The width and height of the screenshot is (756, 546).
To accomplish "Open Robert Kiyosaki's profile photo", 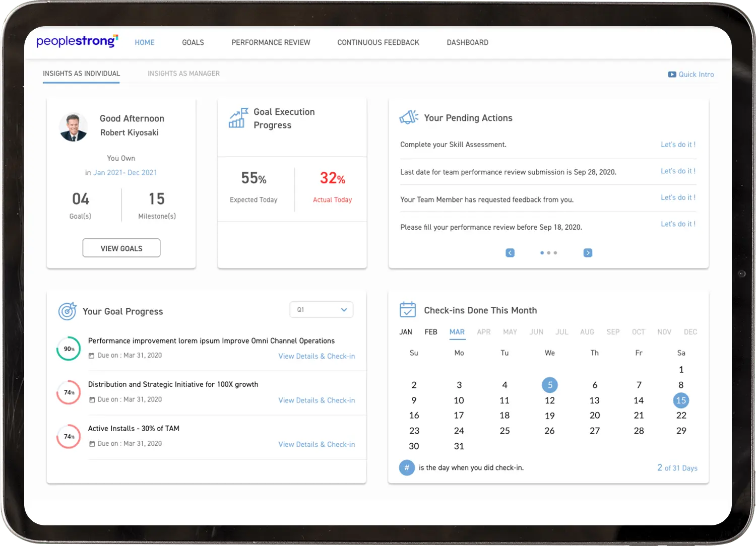I will click(74, 126).
